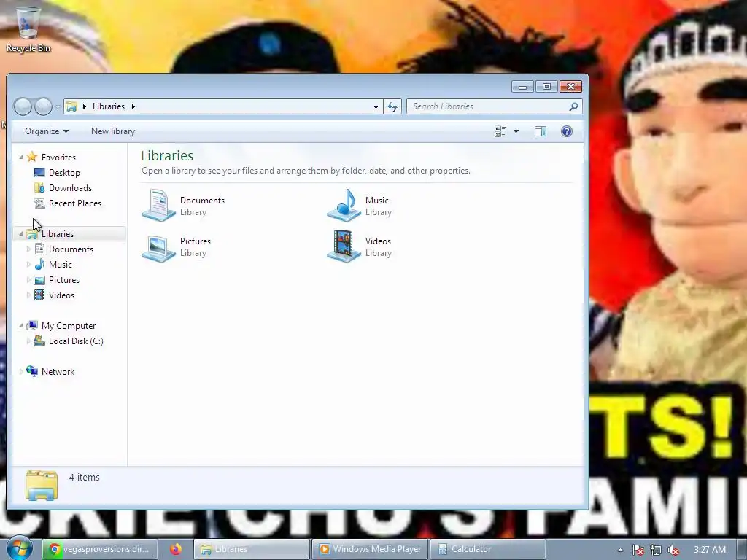
Task: Switch to the Chrome vegasproversions taskbar item
Action: tap(100, 549)
